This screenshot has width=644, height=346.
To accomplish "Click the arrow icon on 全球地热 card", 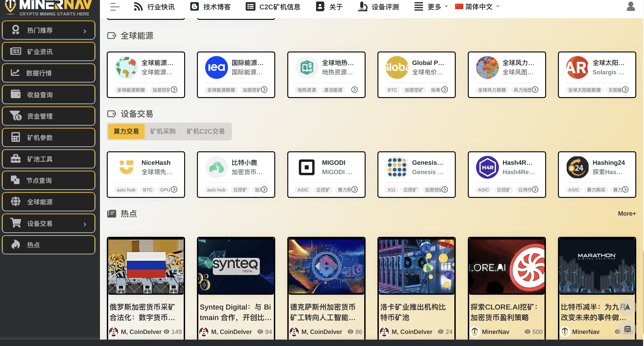I will point(354,89).
